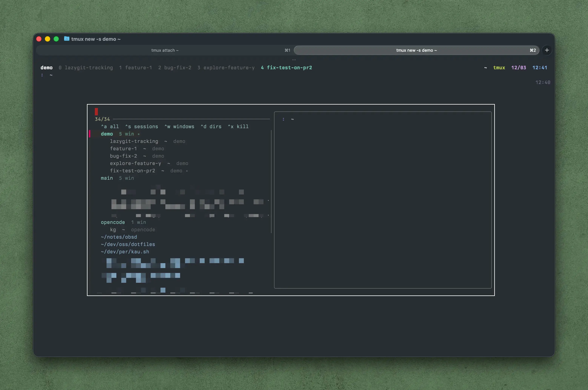Click the '12:41' clock in status bar
588x390 pixels.
(x=540, y=68)
